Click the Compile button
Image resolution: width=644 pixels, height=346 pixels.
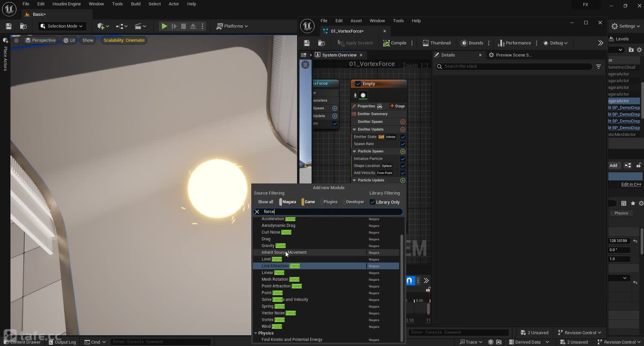point(395,43)
